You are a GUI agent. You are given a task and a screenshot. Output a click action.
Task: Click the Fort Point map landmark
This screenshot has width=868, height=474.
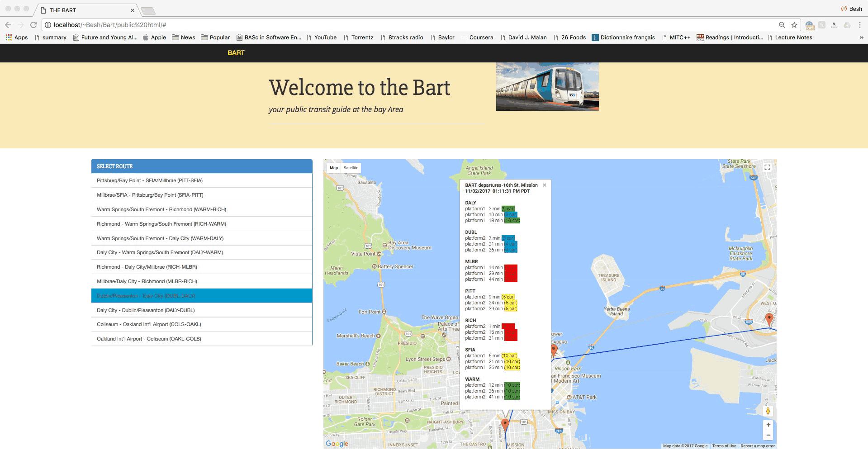coord(372,312)
